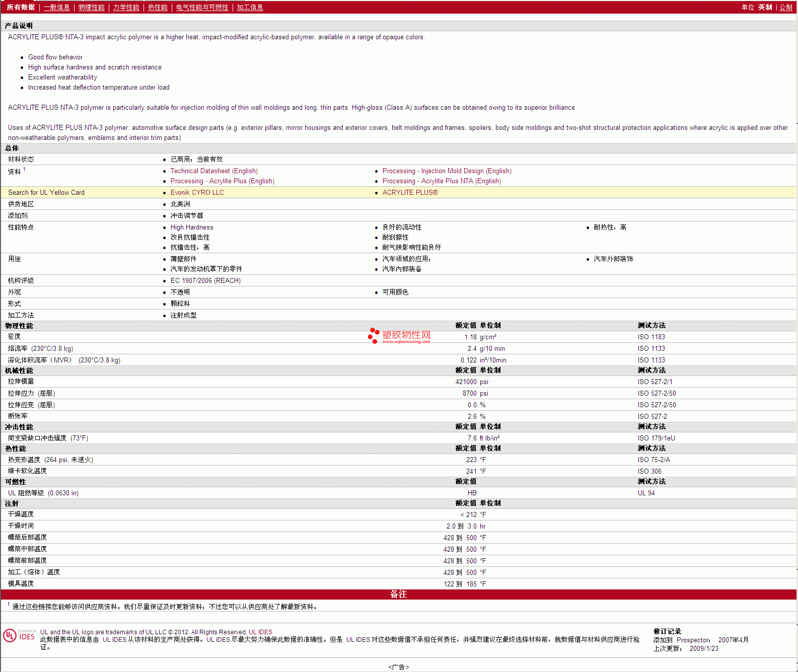Select the 密度 row label
The image size is (798, 672).
(14, 337)
